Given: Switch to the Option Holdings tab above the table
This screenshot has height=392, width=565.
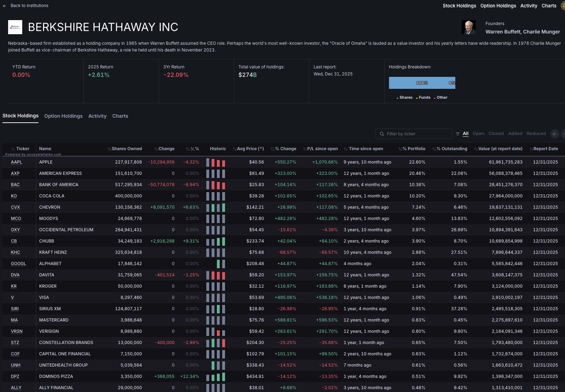Looking at the screenshot, I should [63, 116].
